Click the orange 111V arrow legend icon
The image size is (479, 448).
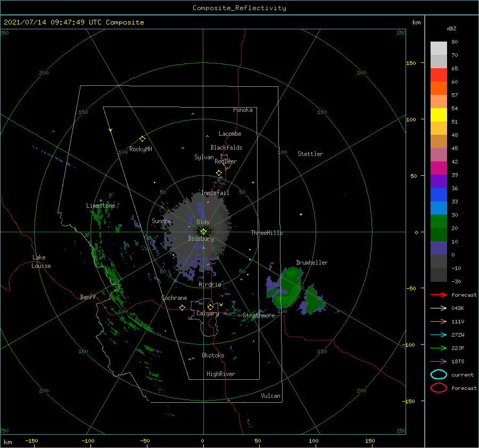[x=439, y=321]
